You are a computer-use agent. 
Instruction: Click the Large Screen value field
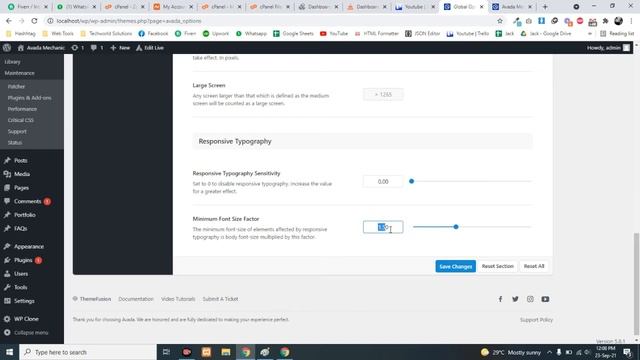click(383, 94)
